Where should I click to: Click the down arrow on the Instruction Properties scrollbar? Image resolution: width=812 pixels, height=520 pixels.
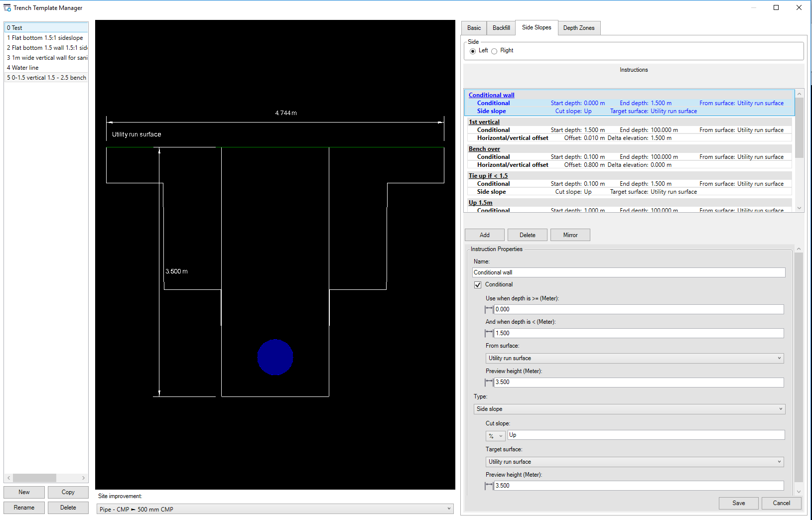point(799,491)
